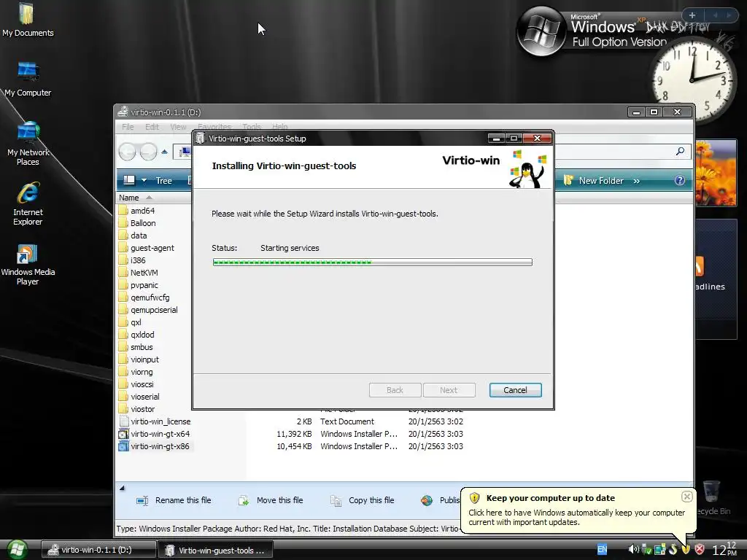This screenshot has width=747, height=560.
Task: Click the green Start button
Action: [x=17, y=550]
